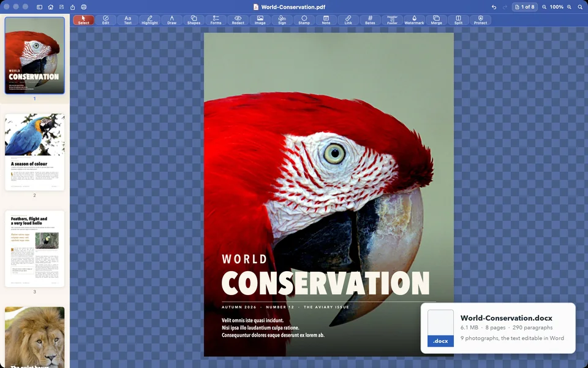The width and height of the screenshot is (588, 368).
Task: Toggle the sidebar panel icon
Action: 39,7
